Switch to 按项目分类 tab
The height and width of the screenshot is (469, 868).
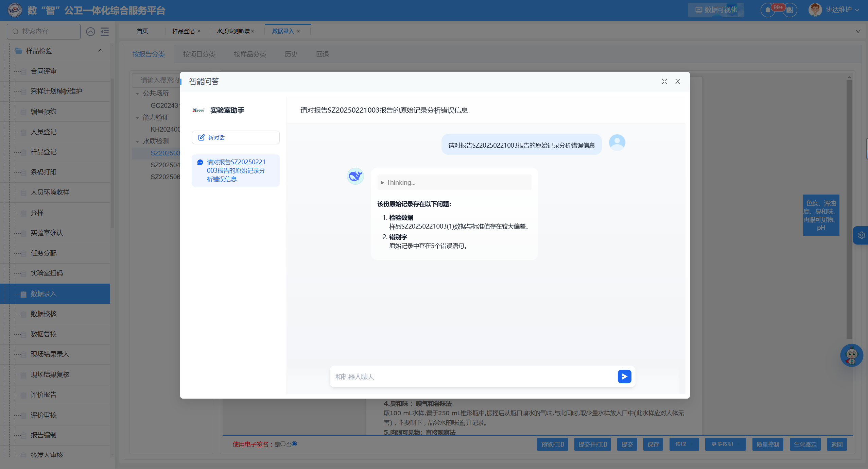[199, 54]
